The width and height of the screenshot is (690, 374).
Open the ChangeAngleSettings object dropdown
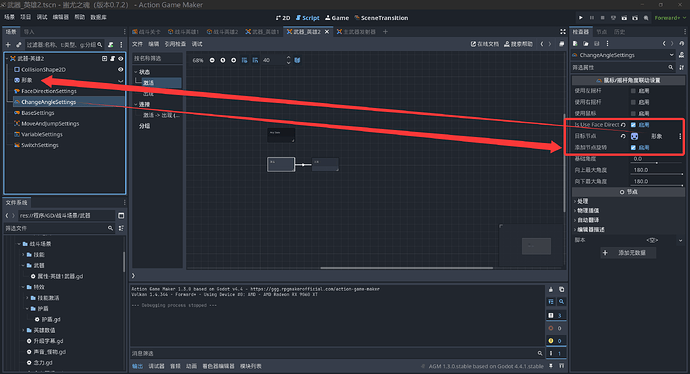point(623,55)
